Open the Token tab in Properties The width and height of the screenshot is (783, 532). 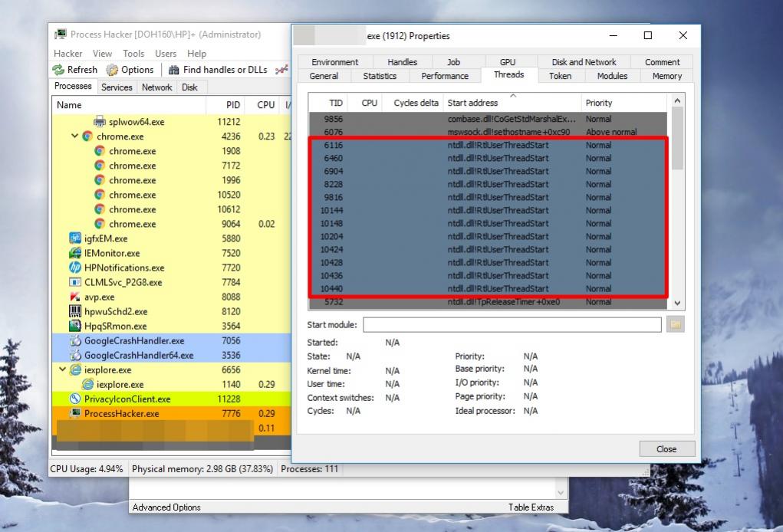(561, 76)
